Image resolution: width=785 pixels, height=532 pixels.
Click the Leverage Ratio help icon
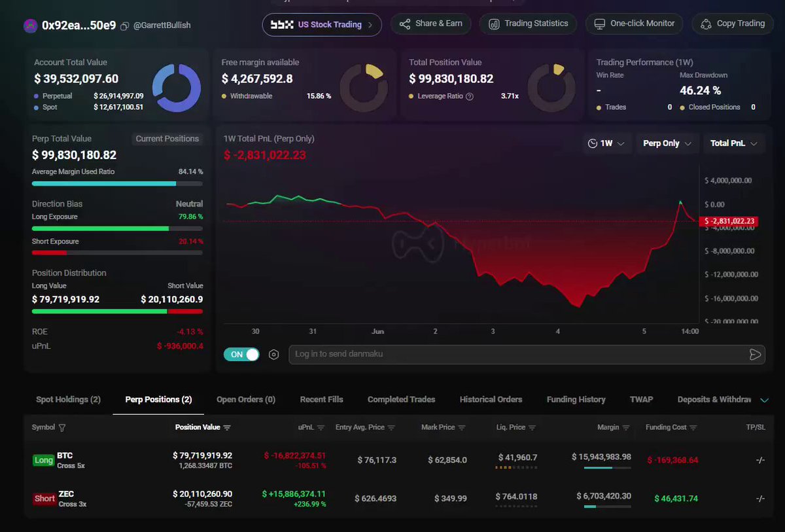pyautogui.click(x=469, y=96)
